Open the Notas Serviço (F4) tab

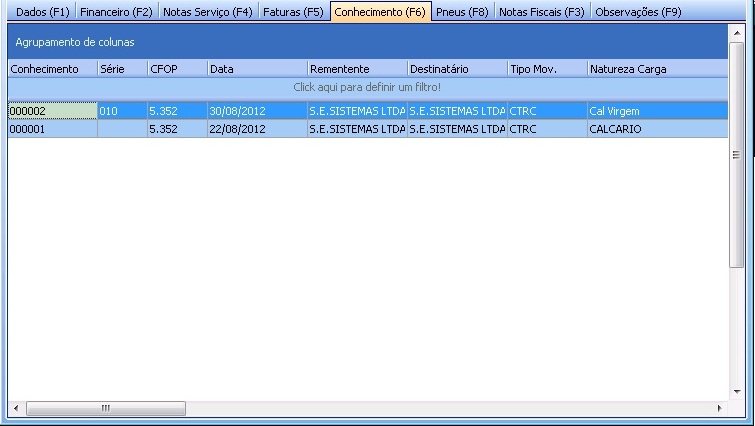tap(207, 12)
